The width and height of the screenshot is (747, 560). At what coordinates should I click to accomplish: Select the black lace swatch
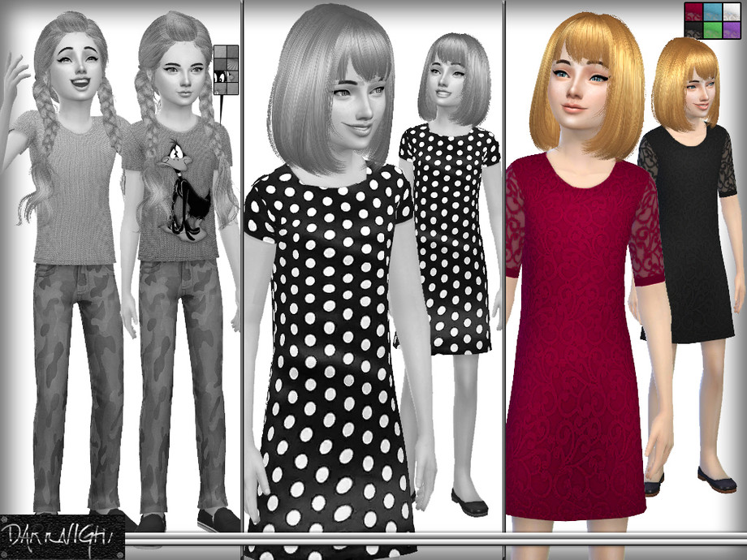pos(693,30)
